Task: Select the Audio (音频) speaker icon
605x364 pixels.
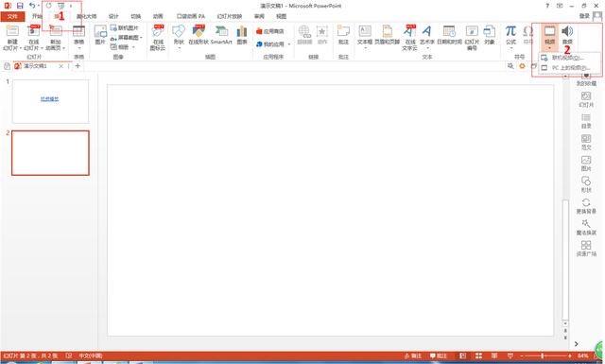Action: (567, 35)
